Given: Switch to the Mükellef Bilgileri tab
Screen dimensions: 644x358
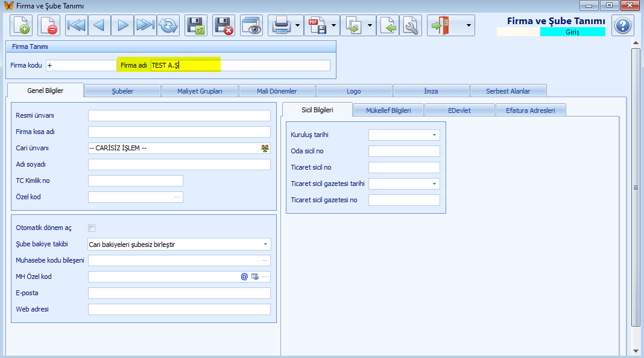Looking at the screenshot, I should [x=388, y=110].
